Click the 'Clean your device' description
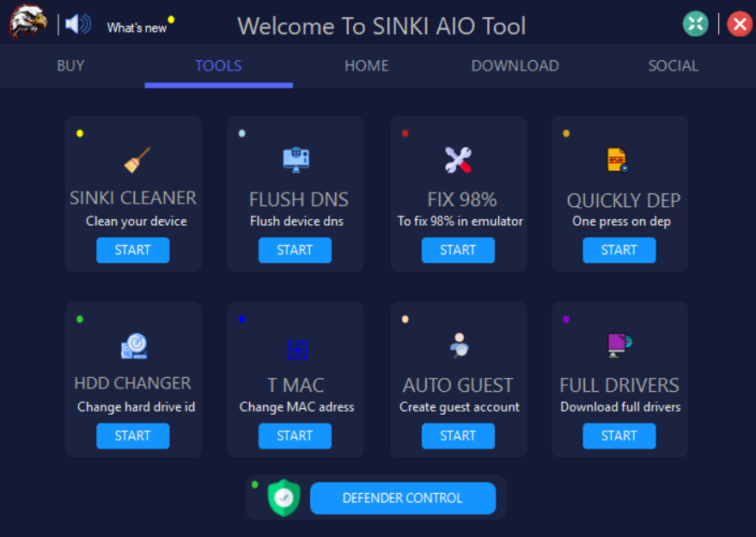This screenshot has width=756, height=537. 137,222
